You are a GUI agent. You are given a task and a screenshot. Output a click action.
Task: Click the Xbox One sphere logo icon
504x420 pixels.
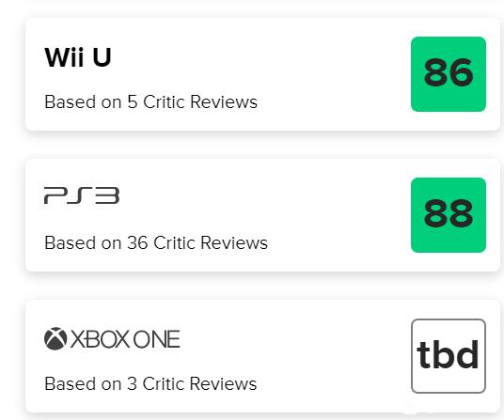(55, 338)
